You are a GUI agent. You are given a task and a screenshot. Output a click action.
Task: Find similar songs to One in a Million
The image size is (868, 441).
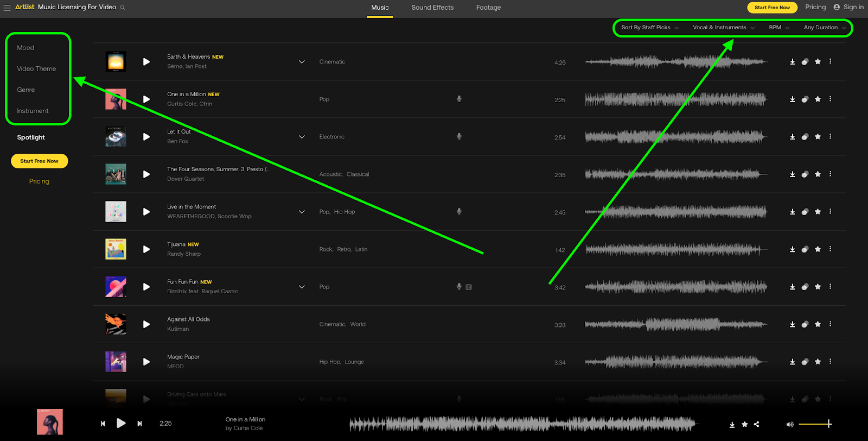click(x=805, y=99)
